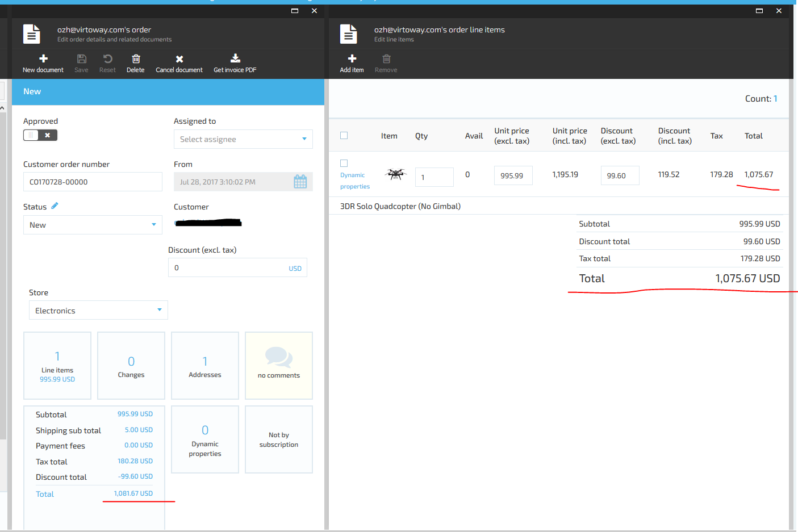Open the Dynamic properties widget
This screenshot has width=798, height=532.
(205, 439)
